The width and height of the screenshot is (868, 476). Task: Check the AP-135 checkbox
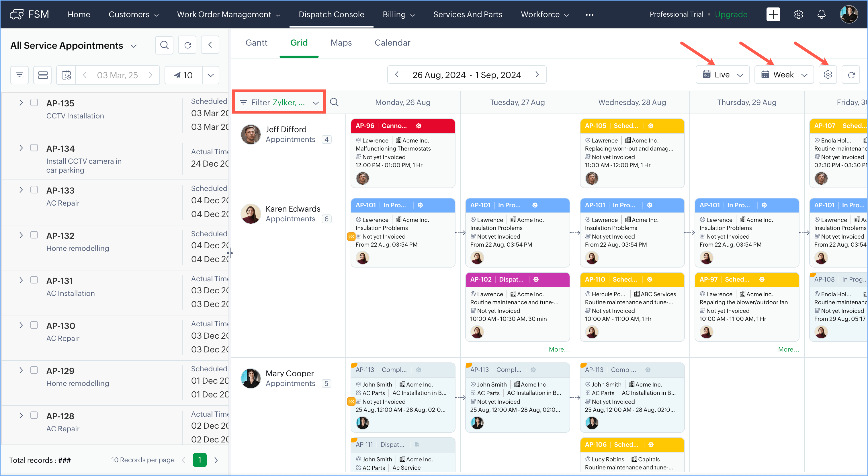point(34,102)
